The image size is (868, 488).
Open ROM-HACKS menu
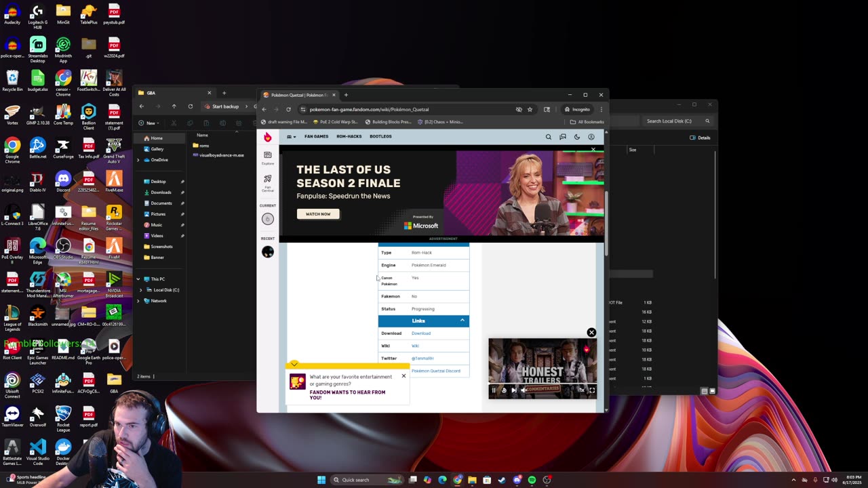[x=349, y=136]
